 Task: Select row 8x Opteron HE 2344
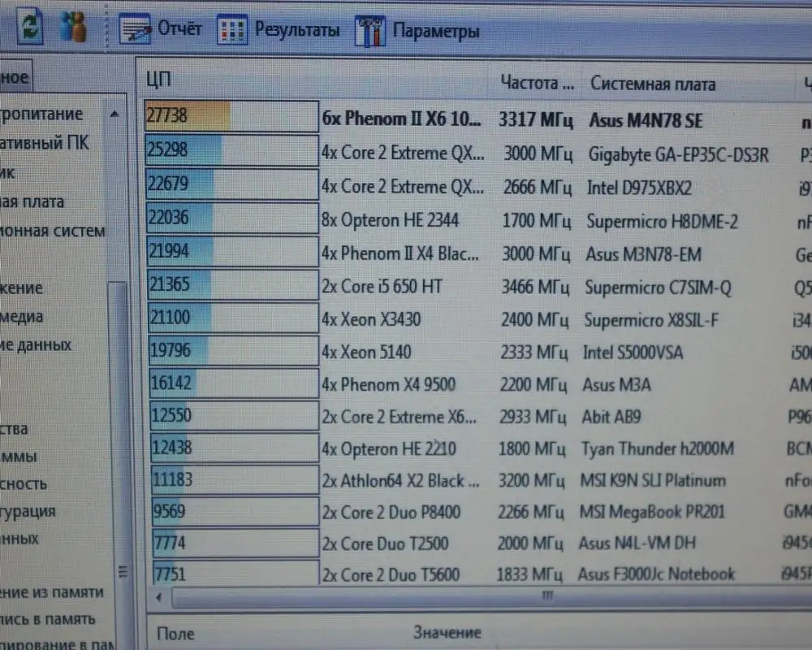[479, 220]
